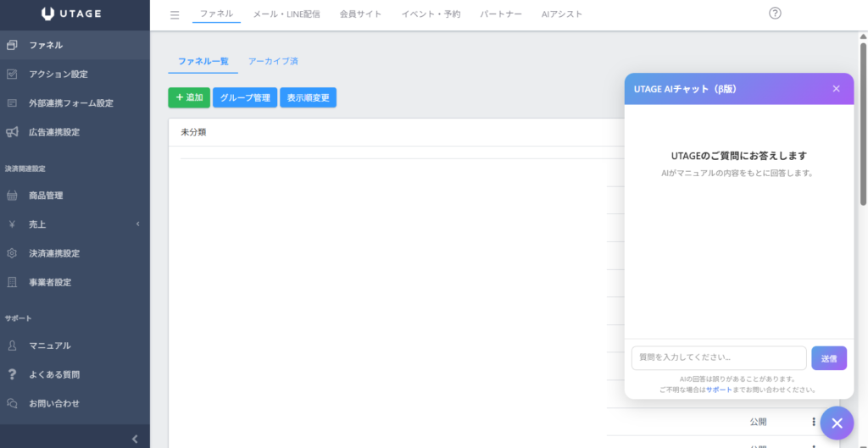Screen dimensions: 868x448
Task: Select the ファネル一覧 tab
Action: pyautogui.click(x=203, y=61)
